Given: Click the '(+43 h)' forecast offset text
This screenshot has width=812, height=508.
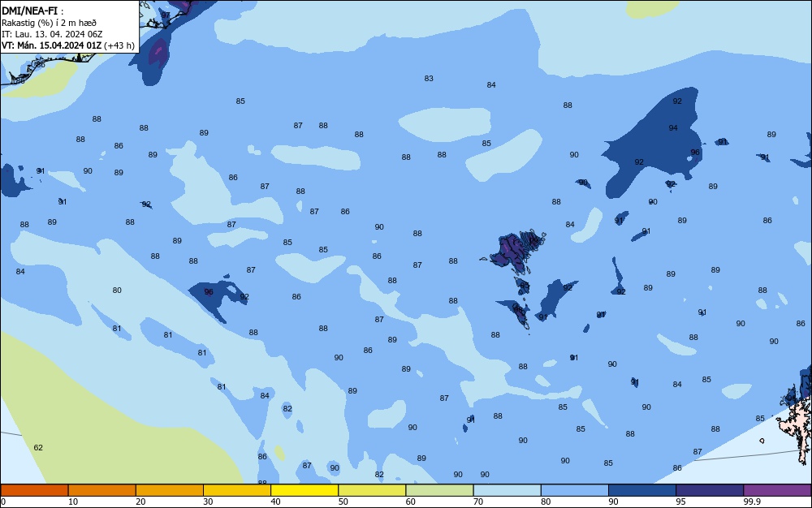Looking at the screenshot, I should [x=119, y=45].
